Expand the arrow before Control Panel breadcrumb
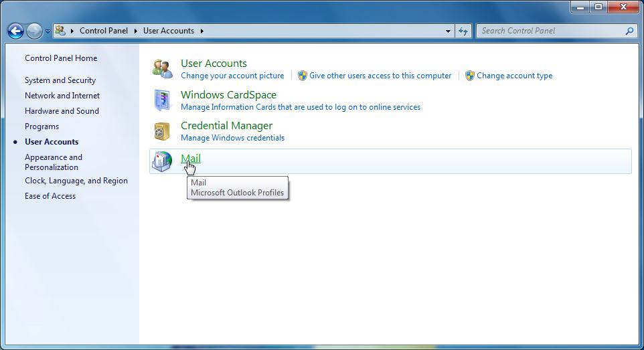 [72, 31]
